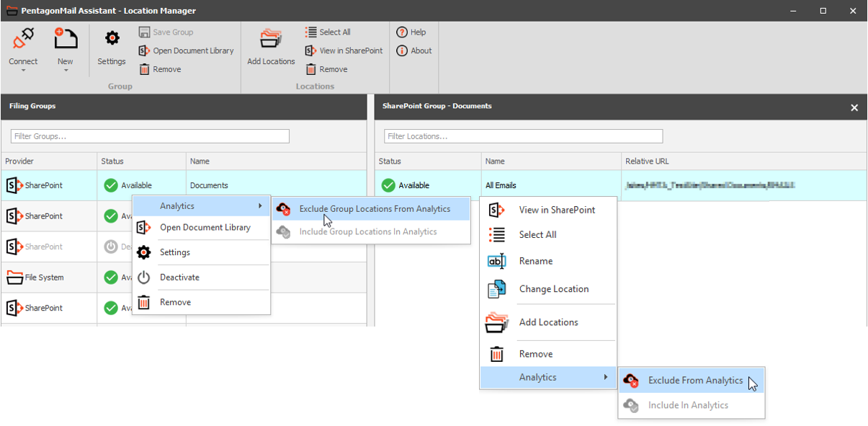Click the Include In Analytics gray cloud icon
The height and width of the screenshot is (426, 868).
(x=632, y=405)
